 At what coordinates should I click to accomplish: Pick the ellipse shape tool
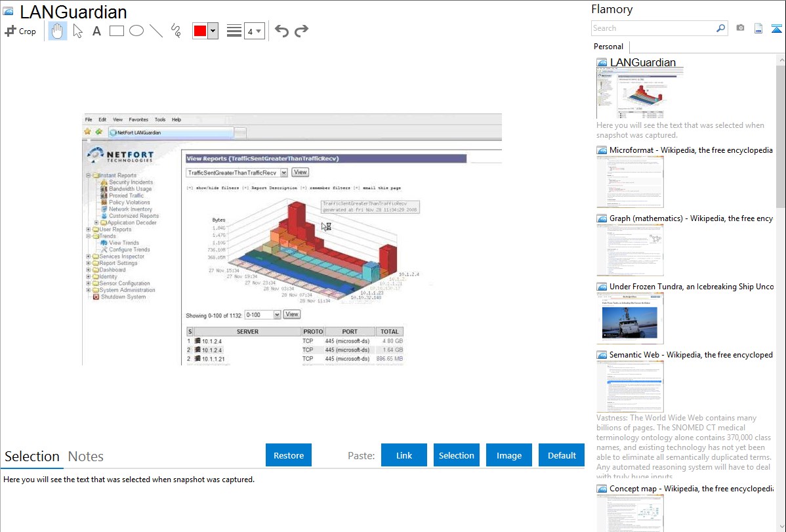[136, 31]
